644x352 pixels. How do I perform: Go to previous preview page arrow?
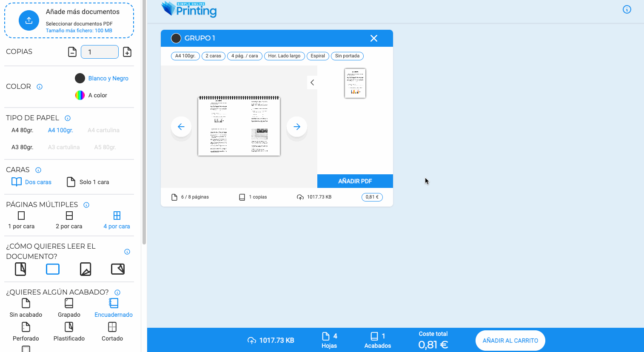[x=181, y=127]
